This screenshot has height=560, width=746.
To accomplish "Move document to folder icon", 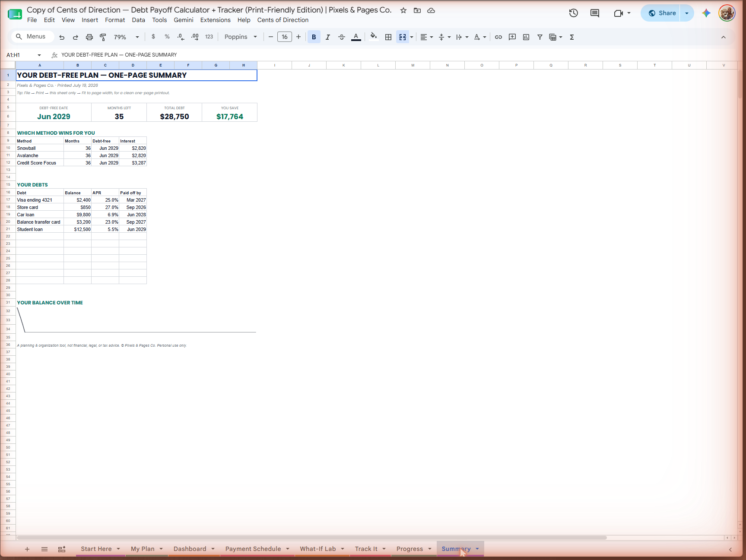I will 417,10.
